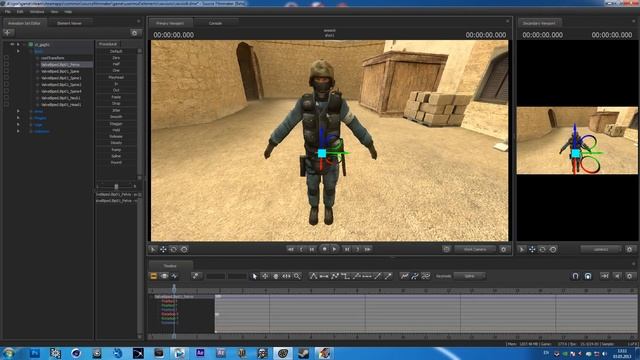Viewport: 640px width, 360px height.
Task: Pick the magnifier zoom tool in timeline toolbar
Action: (x=297, y=276)
